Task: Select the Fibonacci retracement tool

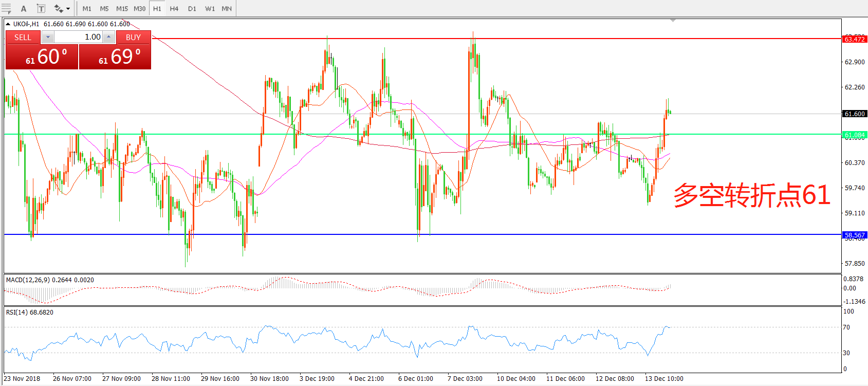Action: (x=6, y=8)
